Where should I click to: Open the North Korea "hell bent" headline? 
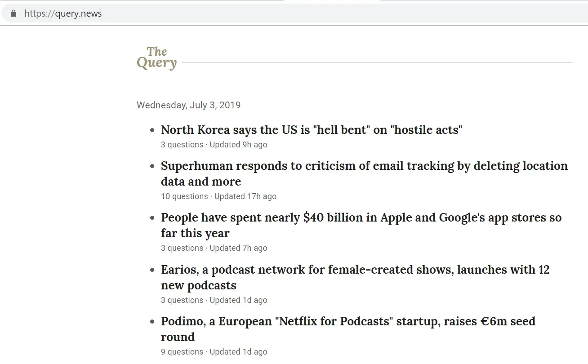312,130
